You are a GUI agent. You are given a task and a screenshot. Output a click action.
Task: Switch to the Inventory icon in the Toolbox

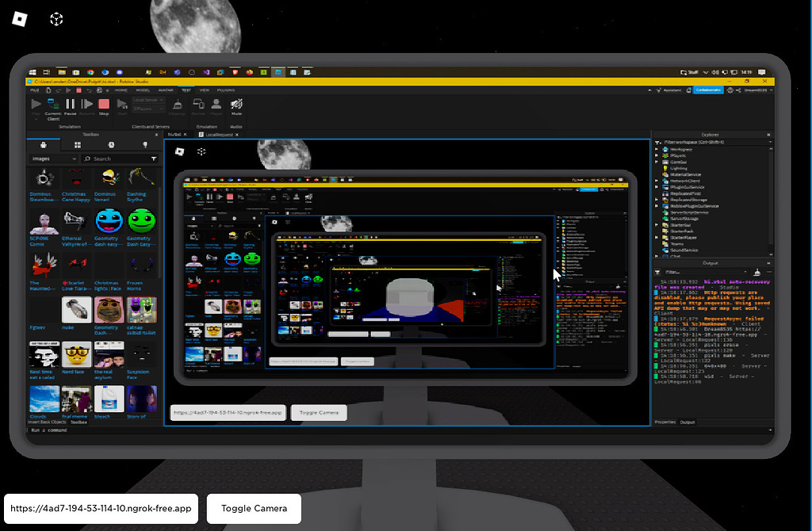pyautogui.click(x=78, y=143)
